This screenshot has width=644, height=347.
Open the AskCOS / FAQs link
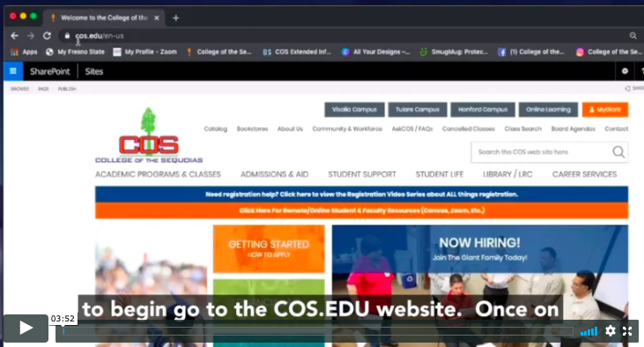tap(412, 129)
